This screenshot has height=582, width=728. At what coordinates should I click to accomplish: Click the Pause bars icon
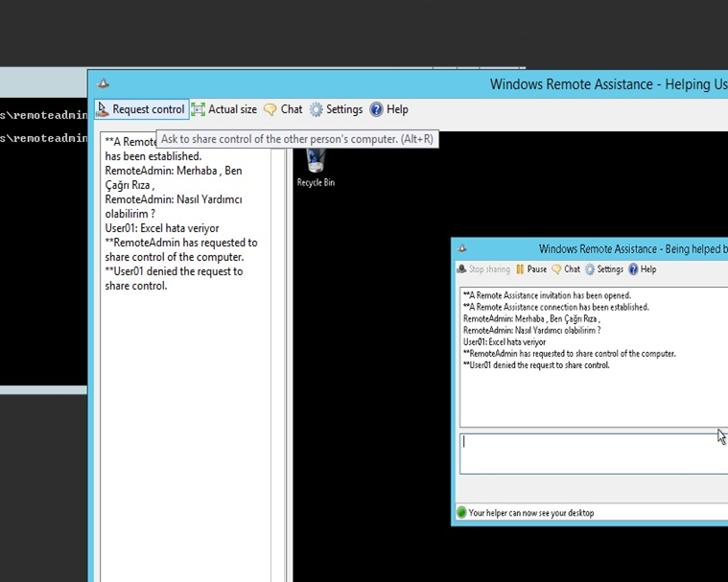click(520, 269)
